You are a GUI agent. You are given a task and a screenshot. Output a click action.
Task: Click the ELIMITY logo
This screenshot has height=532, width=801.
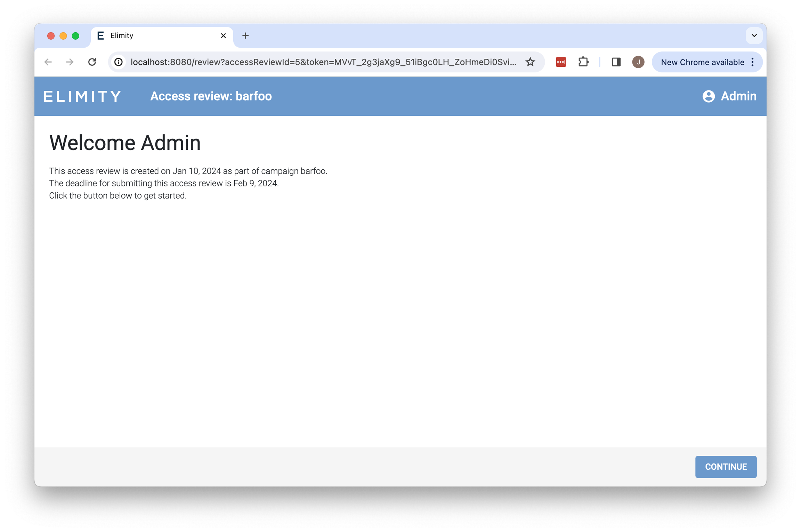point(82,96)
